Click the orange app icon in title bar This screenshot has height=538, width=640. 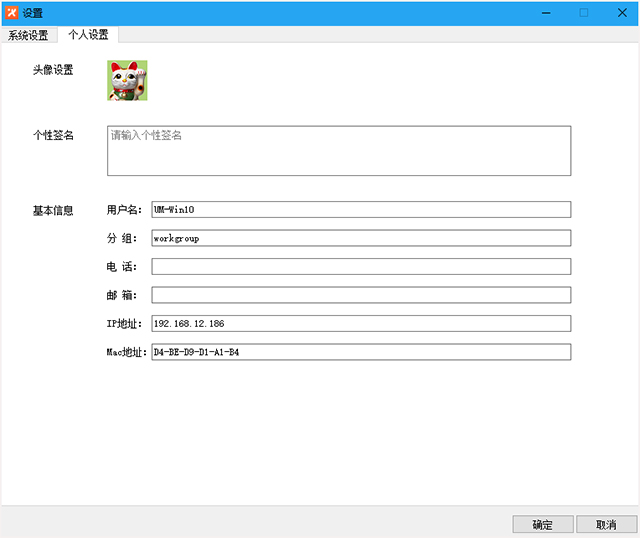tap(12, 13)
